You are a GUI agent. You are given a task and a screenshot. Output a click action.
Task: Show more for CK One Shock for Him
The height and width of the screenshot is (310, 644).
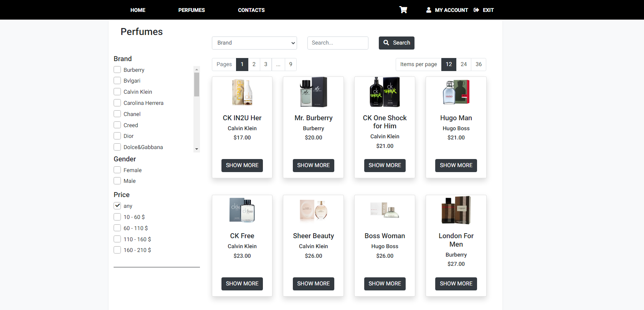point(385,165)
